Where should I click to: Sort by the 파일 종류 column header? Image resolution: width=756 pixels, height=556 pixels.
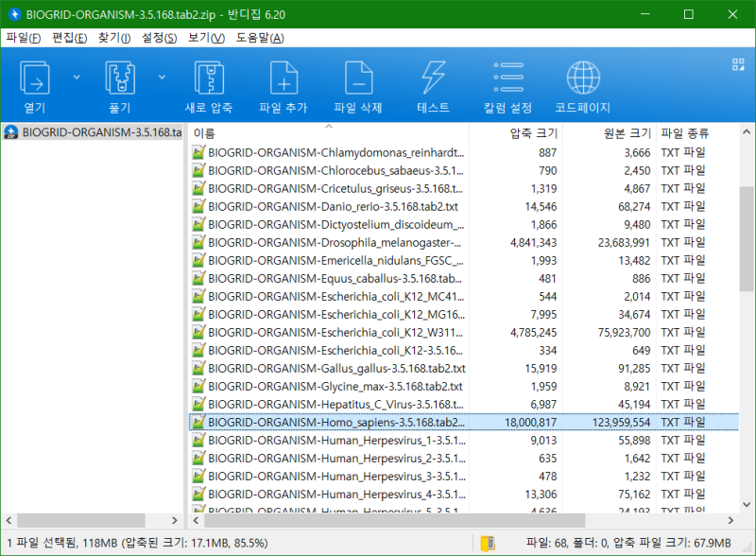click(697, 133)
